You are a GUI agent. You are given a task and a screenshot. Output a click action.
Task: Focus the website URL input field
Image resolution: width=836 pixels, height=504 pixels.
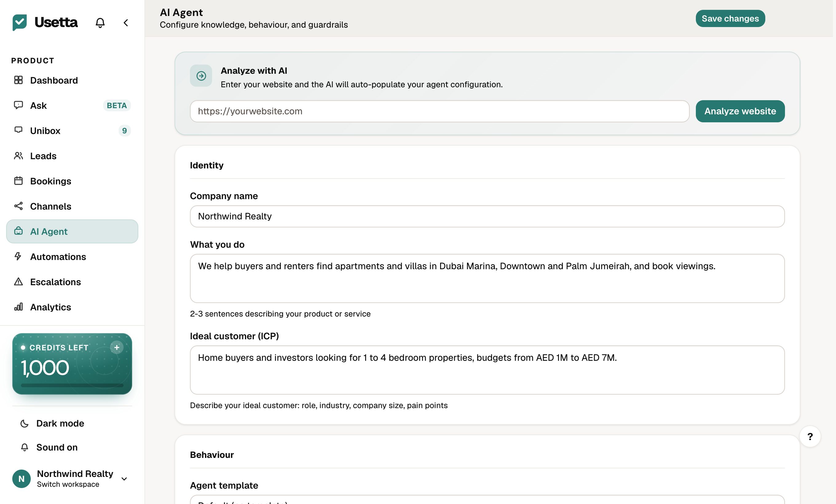pos(440,111)
